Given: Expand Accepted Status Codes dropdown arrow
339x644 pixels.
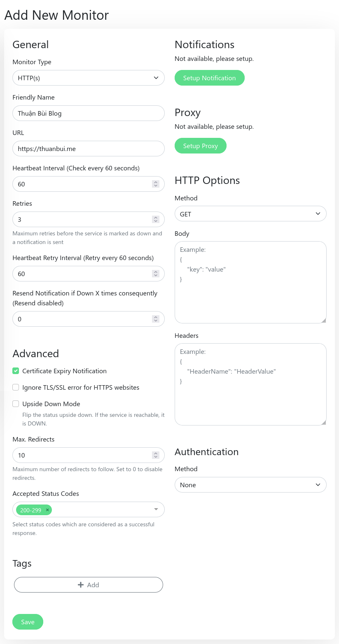Looking at the screenshot, I should pos(156,509).
